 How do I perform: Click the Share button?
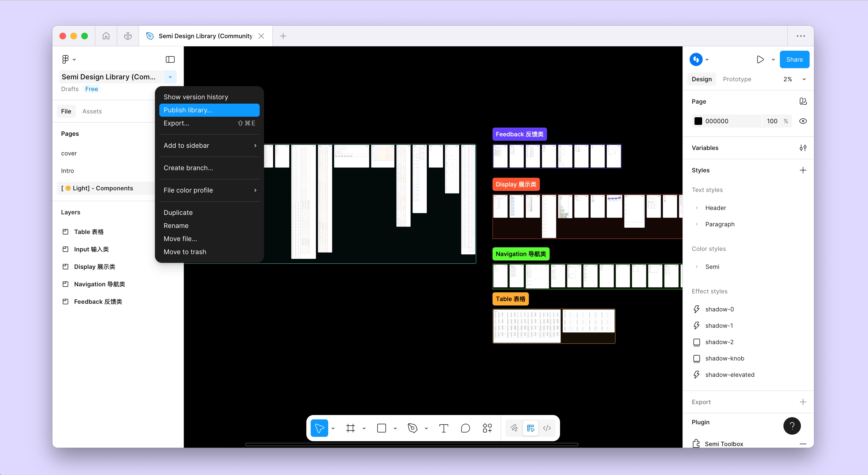point(794,59)
